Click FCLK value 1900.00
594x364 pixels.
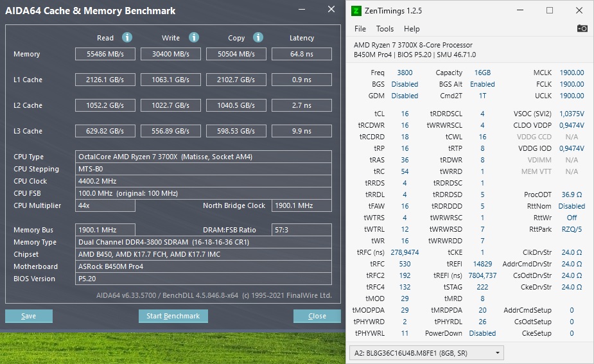[x=572, y=84]
